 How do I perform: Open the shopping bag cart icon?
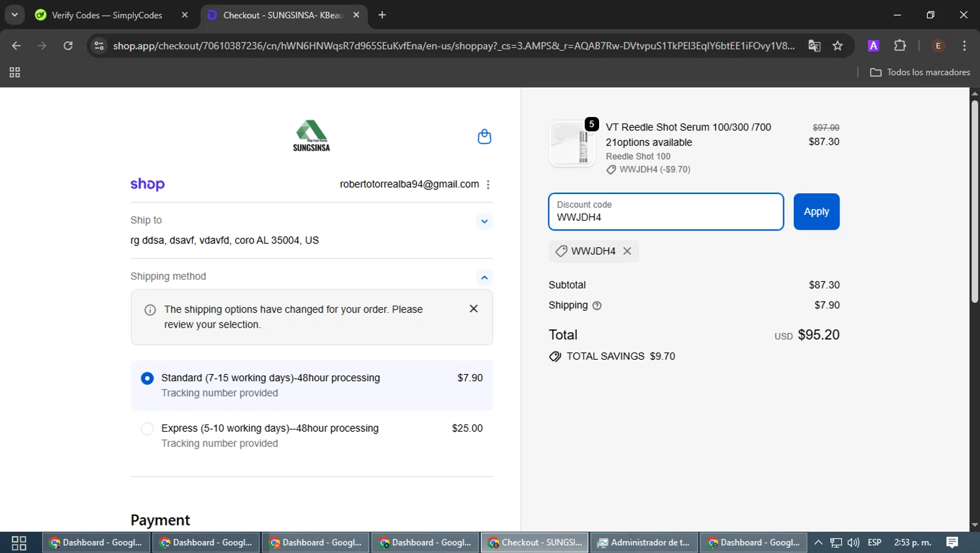(484, 136)
